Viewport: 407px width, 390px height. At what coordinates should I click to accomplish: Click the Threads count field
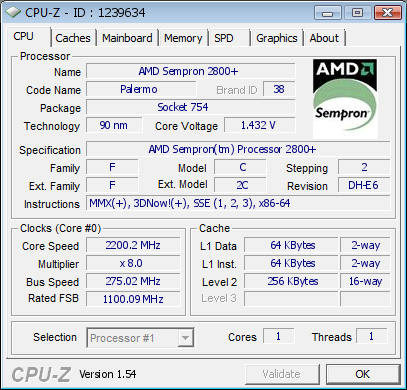coord(372,336)
